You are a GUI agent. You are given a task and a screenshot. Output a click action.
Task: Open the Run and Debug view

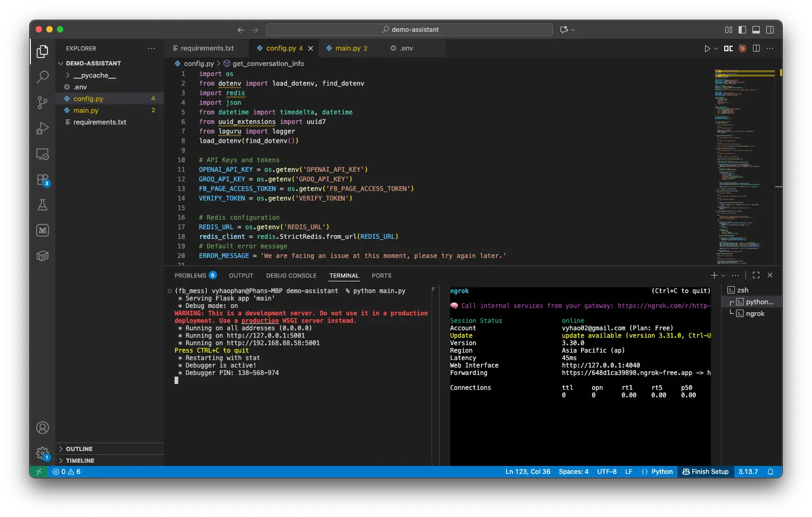(43, 128)
